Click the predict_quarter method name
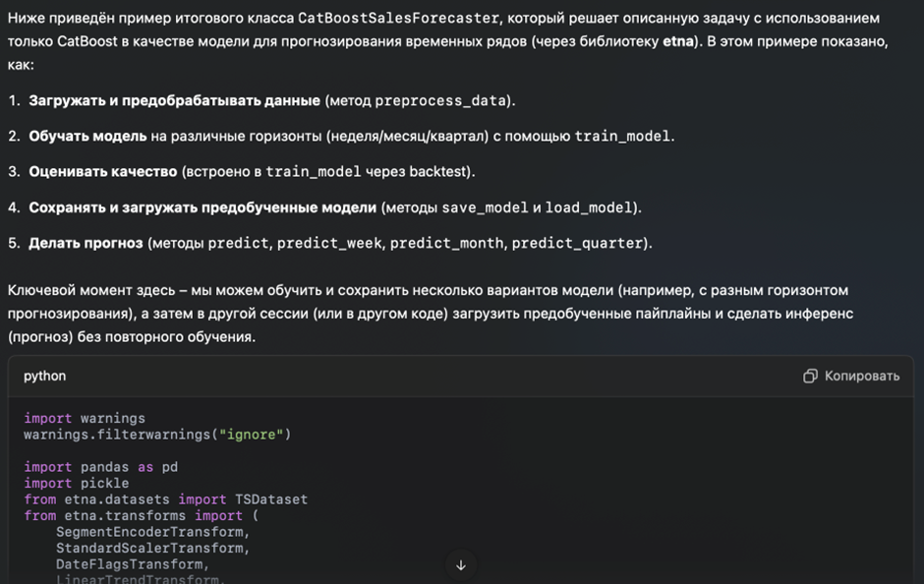 pyautogui.click(x=577, y=243)
